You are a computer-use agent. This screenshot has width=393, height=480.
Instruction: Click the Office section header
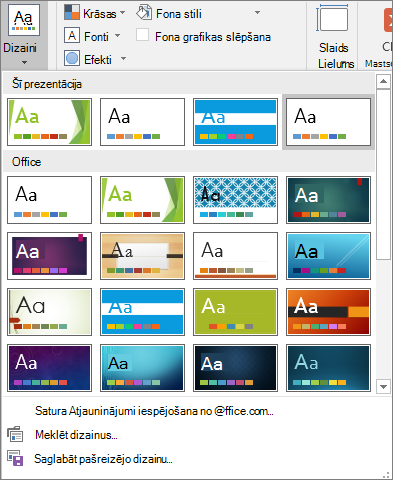point(189,162)
